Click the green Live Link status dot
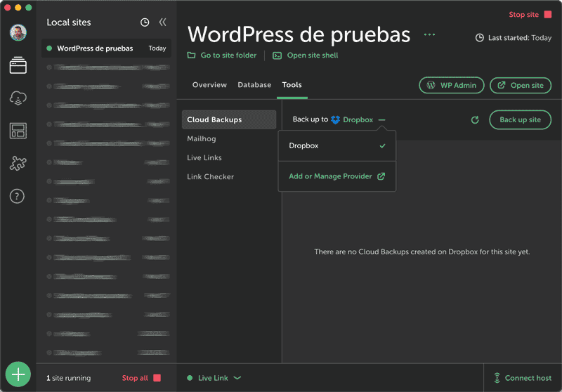The width and height of the screenshot is (562, 392). point(190,378)
